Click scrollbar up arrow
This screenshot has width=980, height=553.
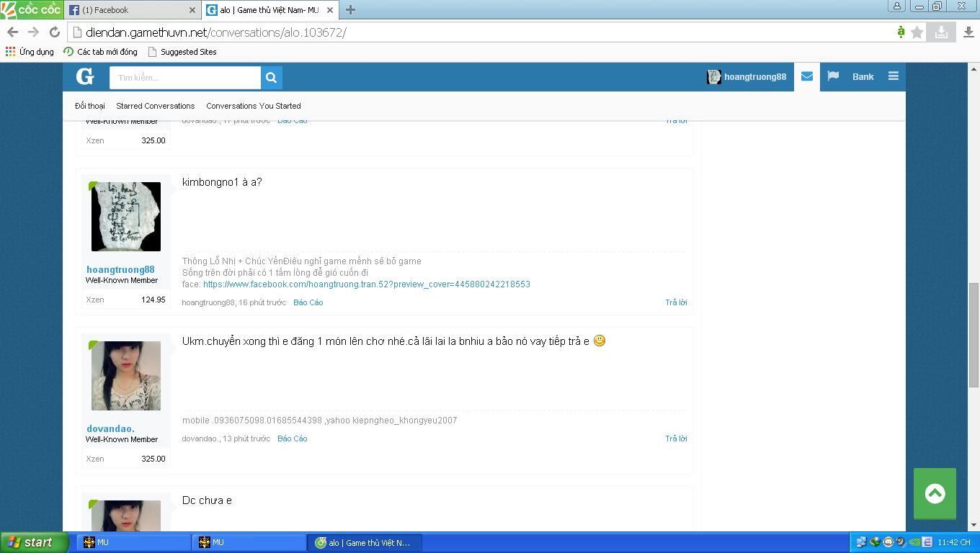[974, 68]
